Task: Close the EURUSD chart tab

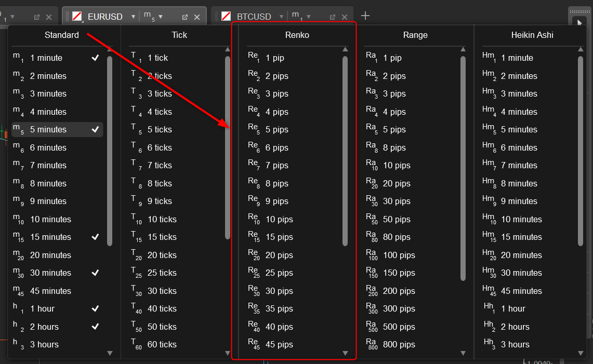Action: [x=197, y=17]
